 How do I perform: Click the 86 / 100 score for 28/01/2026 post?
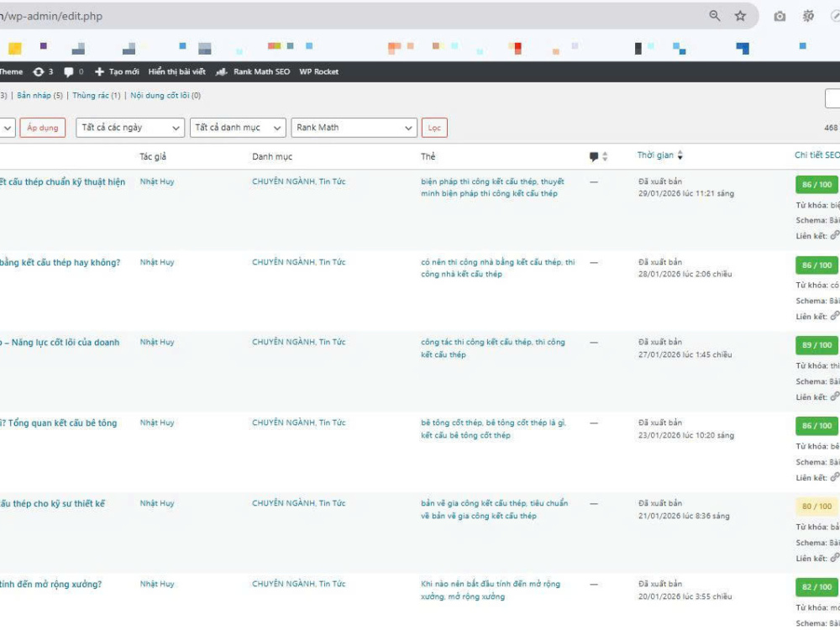[817, 265]
